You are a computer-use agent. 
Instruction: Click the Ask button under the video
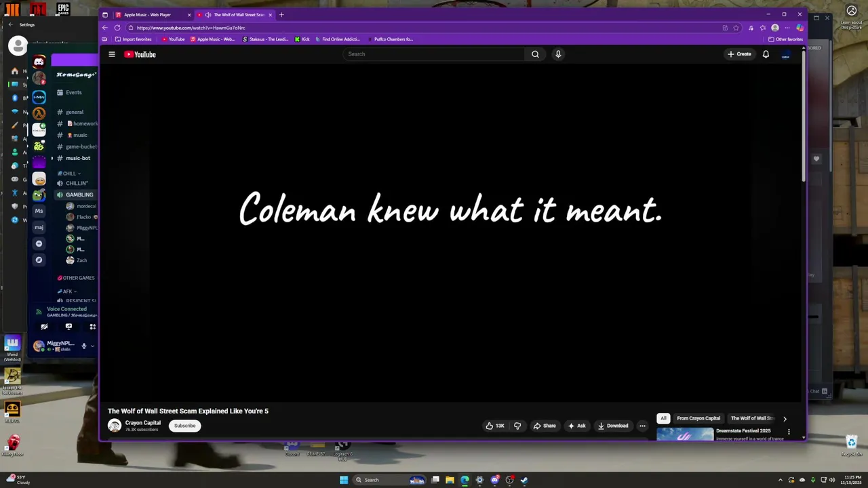[576, 426]
